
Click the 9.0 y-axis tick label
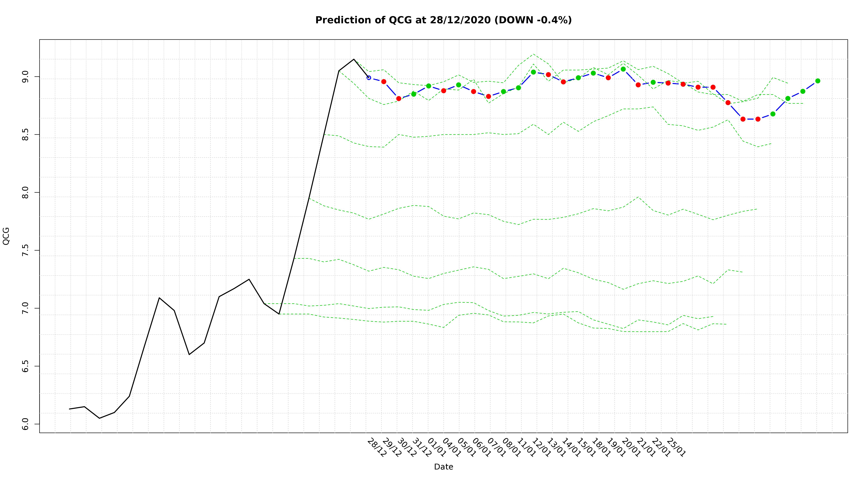point(26,77)
